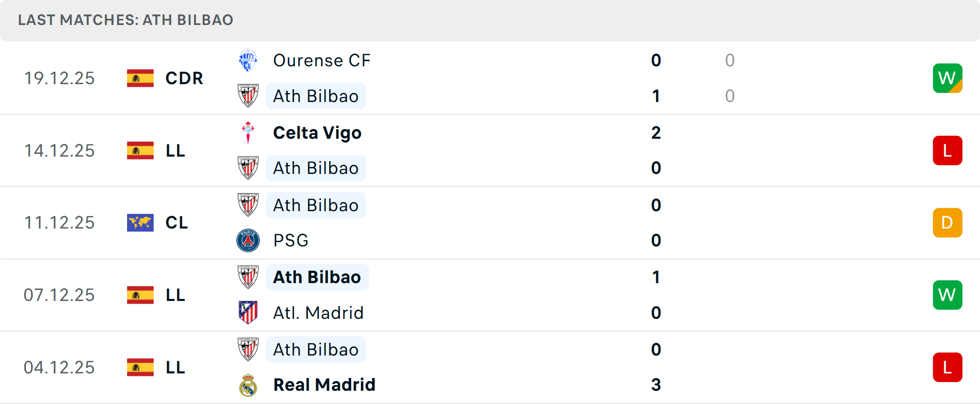Click the Atl. Madrid club crest
980x404 pixels.
coord(248,312)
